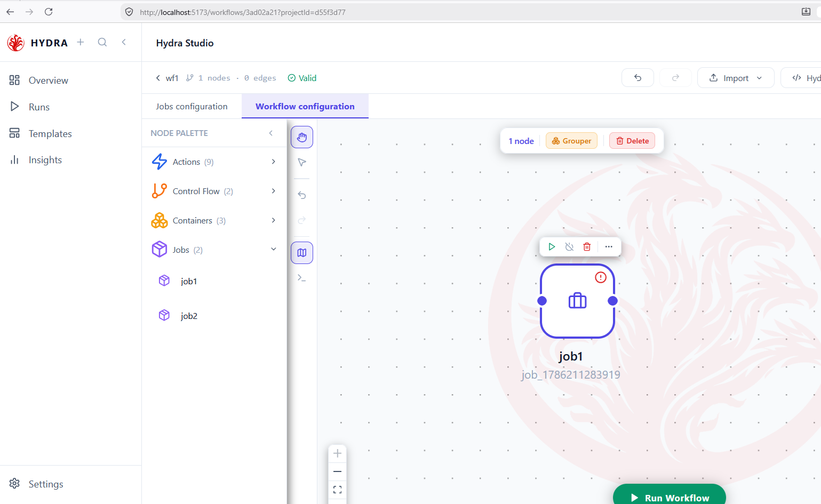The height and width of the screenshot is (504, 821).
Task: Expand the Actions category
Action: pyautogui.click(x=274, y=162)
